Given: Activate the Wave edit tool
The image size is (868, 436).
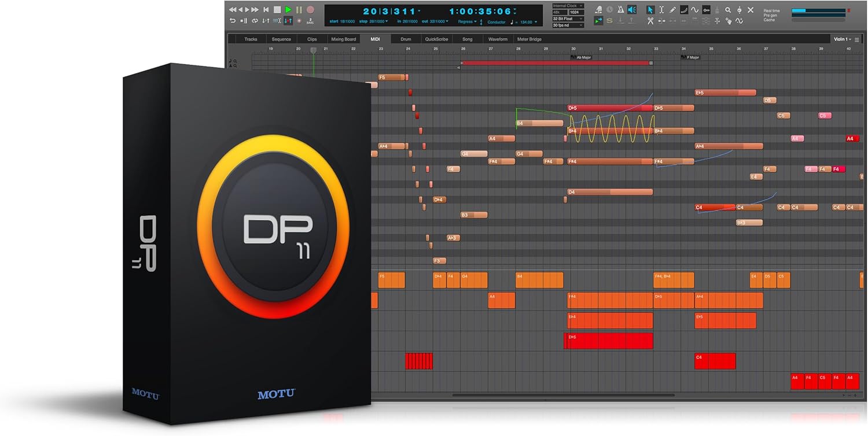Looking at the screenshot, I should coord(695,9).
